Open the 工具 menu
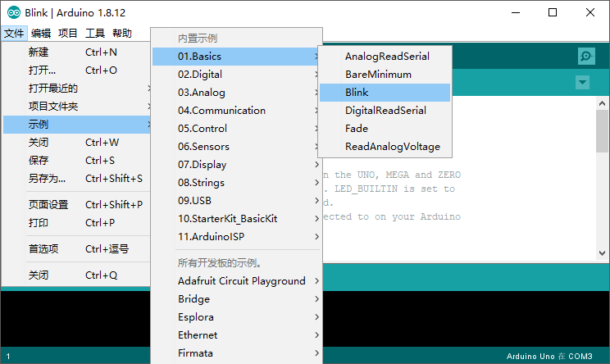The height and width of the screenshot is (364, 610). [95, 34]
